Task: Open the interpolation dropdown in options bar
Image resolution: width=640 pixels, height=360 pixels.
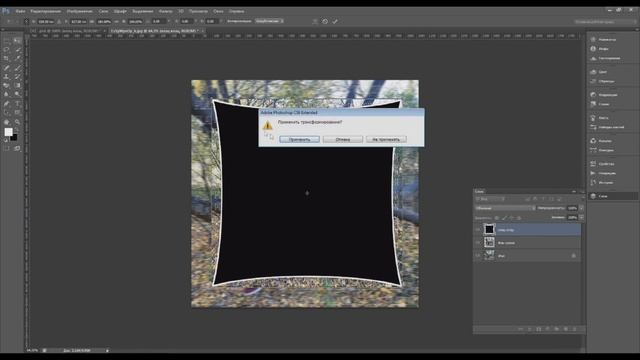Action: [x=269, y=21]
